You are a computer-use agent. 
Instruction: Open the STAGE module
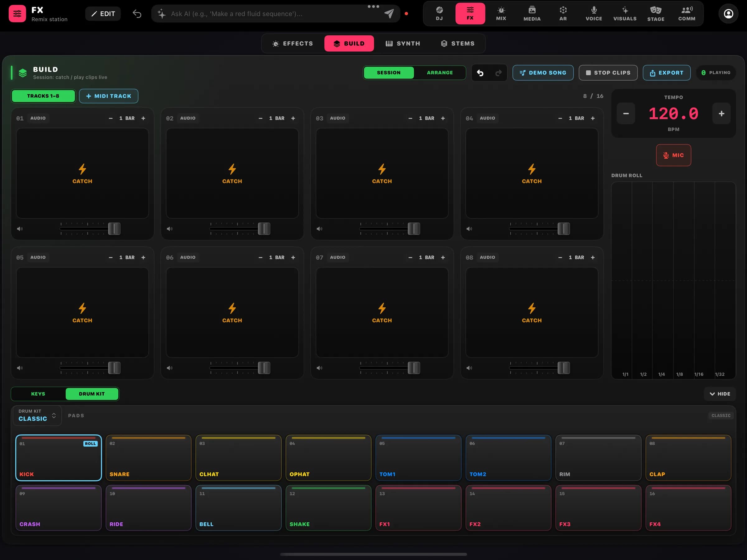pyautogui.click(x=656, y=13)
